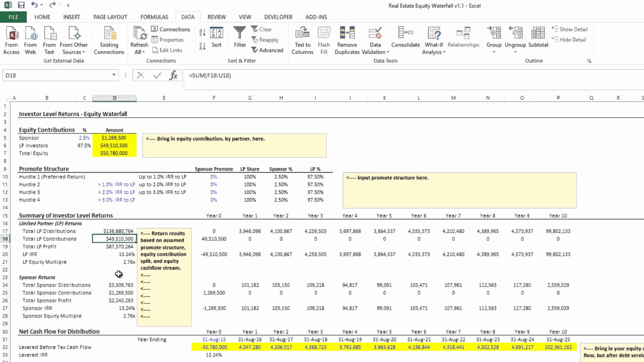Open the Flash Fill tool
This screenshot has width=644, height=362.
[323, 39]
